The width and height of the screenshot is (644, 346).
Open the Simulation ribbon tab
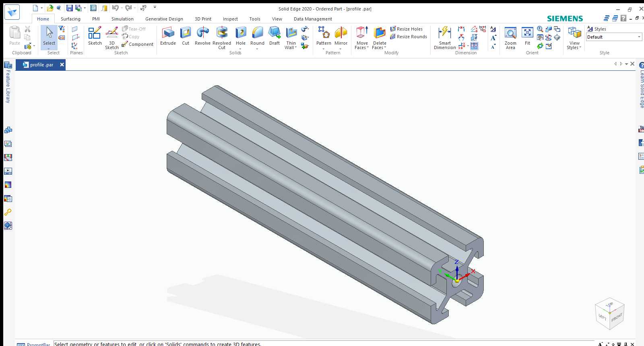pos(122,19)
